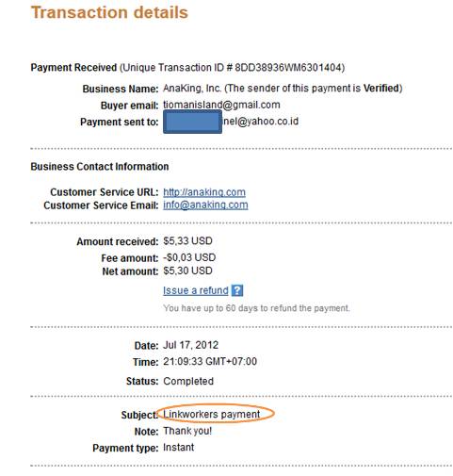
Task: Click the Instant payment type value
Action: coord(178,447)
